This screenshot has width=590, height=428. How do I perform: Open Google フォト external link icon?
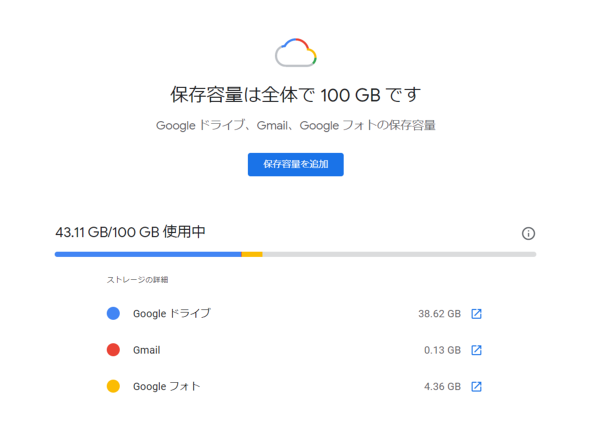476,386
